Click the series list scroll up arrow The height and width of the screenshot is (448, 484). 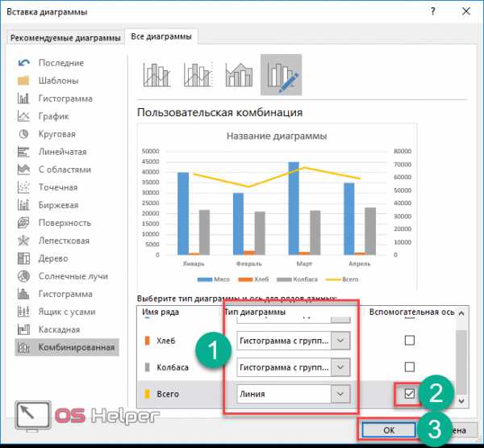pos(461,313)
